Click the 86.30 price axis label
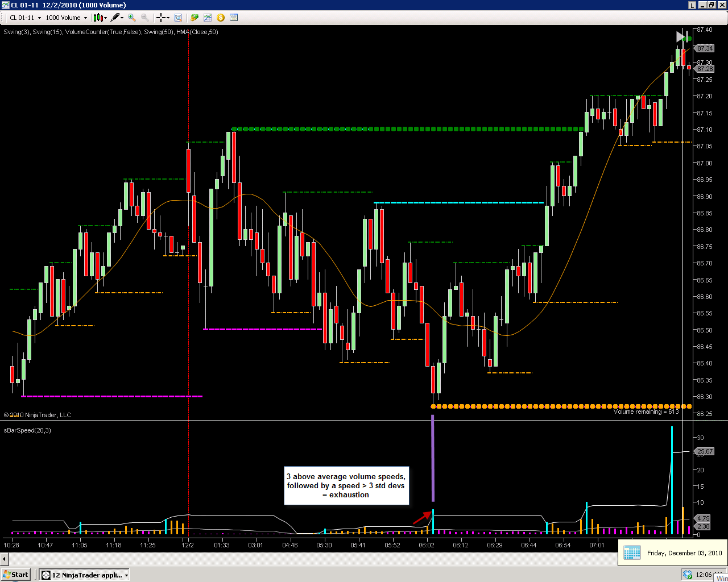728x582 pixels. 705,397
